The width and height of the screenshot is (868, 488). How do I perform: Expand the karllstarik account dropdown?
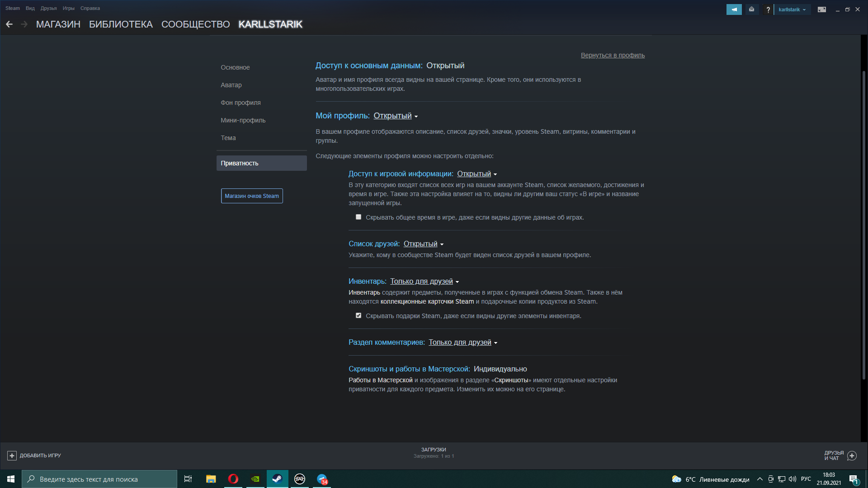[x=792, y=9]
